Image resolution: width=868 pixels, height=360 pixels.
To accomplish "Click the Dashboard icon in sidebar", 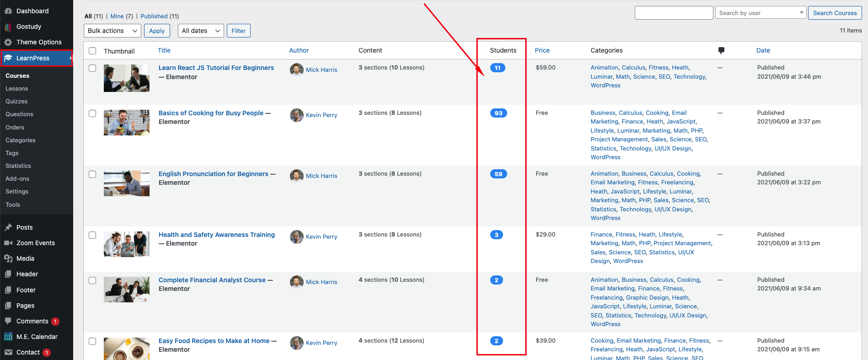I will [8, 11].
